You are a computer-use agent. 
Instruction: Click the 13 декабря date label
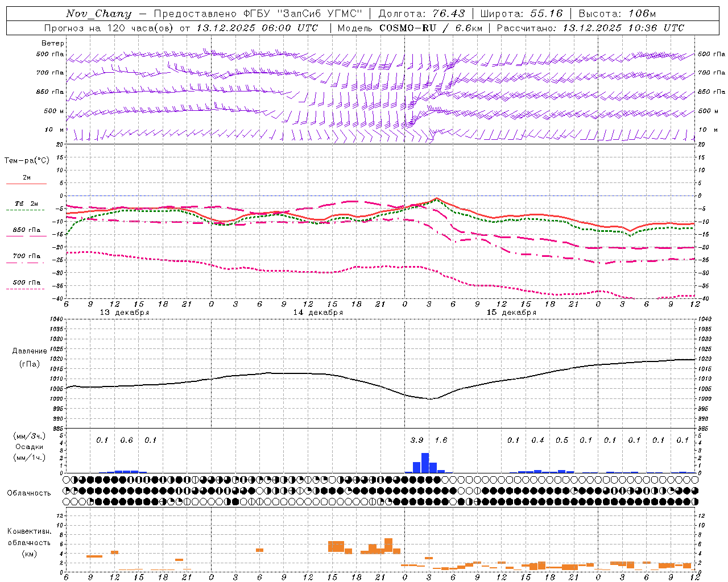[x=125, y=313]
